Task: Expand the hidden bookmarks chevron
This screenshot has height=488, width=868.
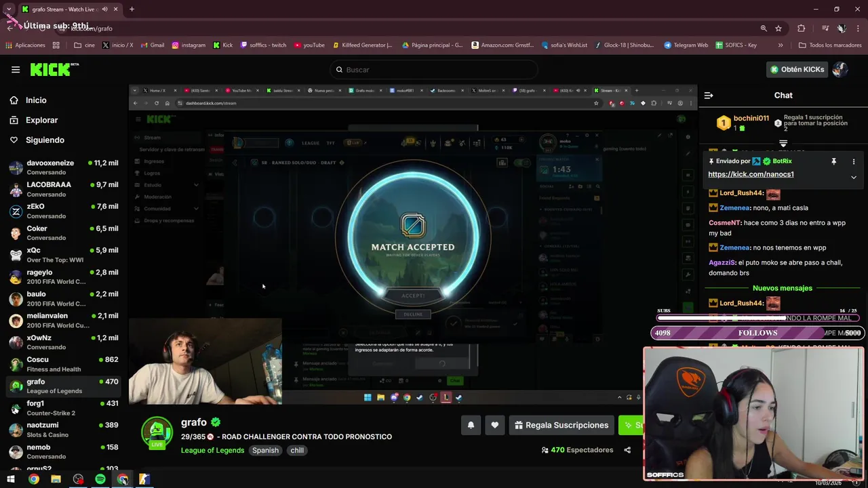Action: point(781,45)
